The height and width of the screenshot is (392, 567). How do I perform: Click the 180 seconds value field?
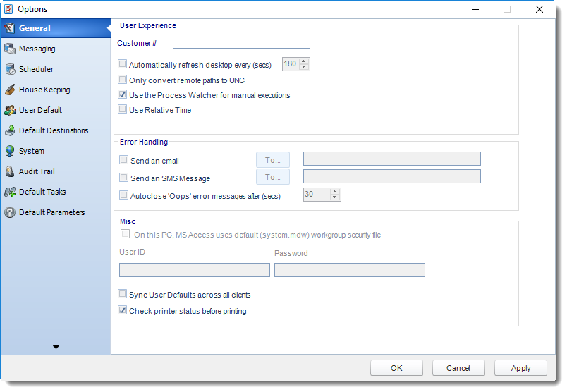[291, 64]
